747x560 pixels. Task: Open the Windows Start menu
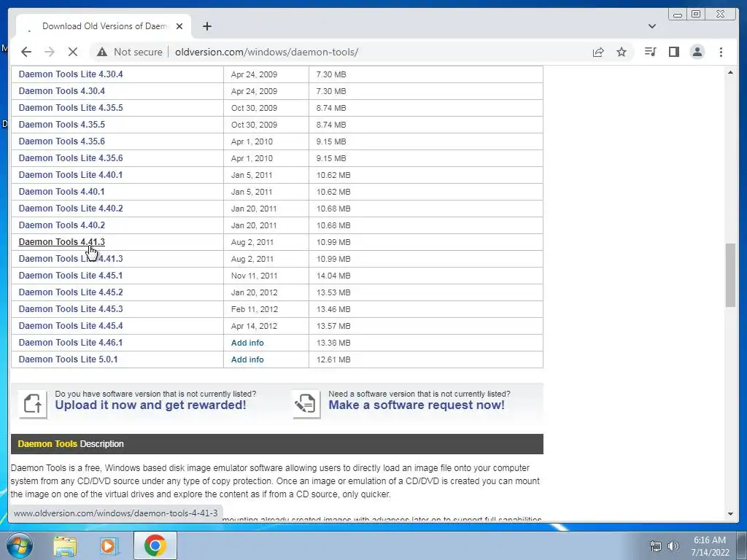(19, 545)
